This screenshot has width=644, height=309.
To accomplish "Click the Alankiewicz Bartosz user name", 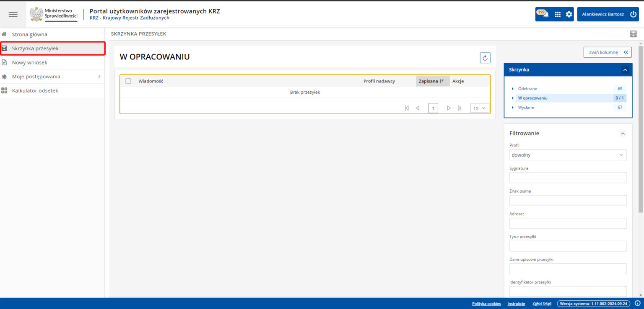I will pos(603,14).
